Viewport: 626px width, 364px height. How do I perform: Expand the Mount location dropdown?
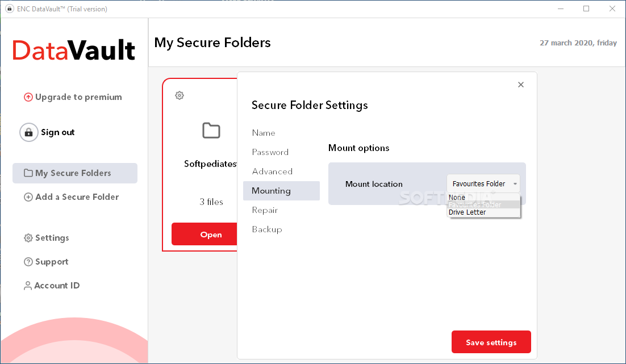[x=483, y=183]
